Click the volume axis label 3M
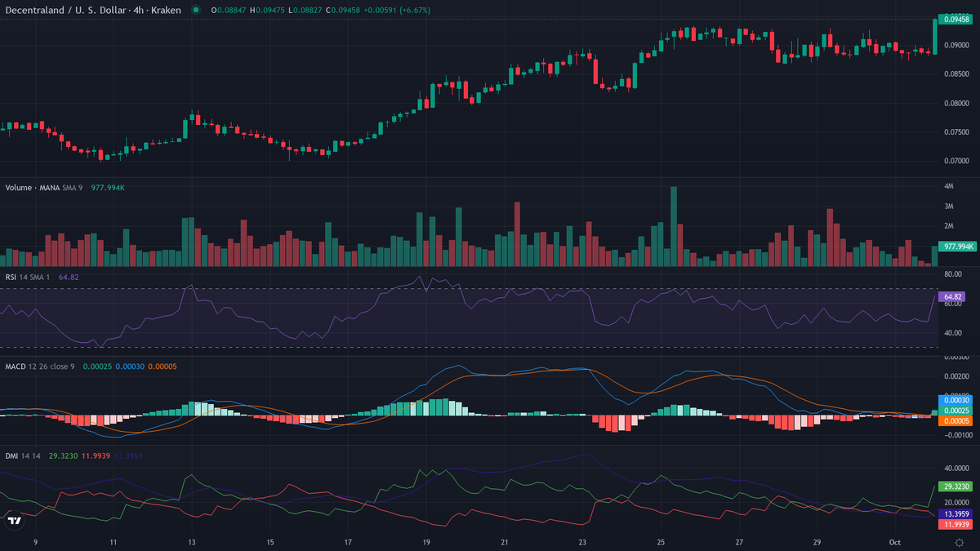 [x=949, y=207]
